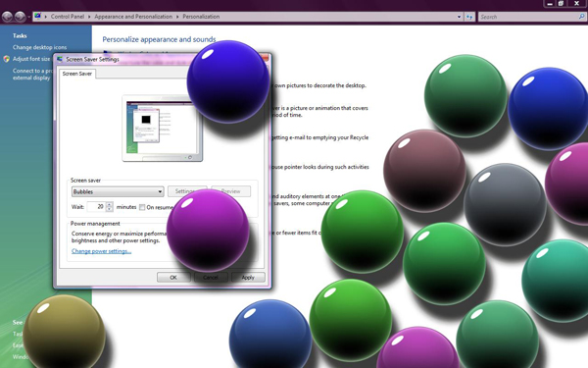This screenshot has height=368, width=588.
Task: Follow the Change power settings link
Action: (x=101, y=251)
